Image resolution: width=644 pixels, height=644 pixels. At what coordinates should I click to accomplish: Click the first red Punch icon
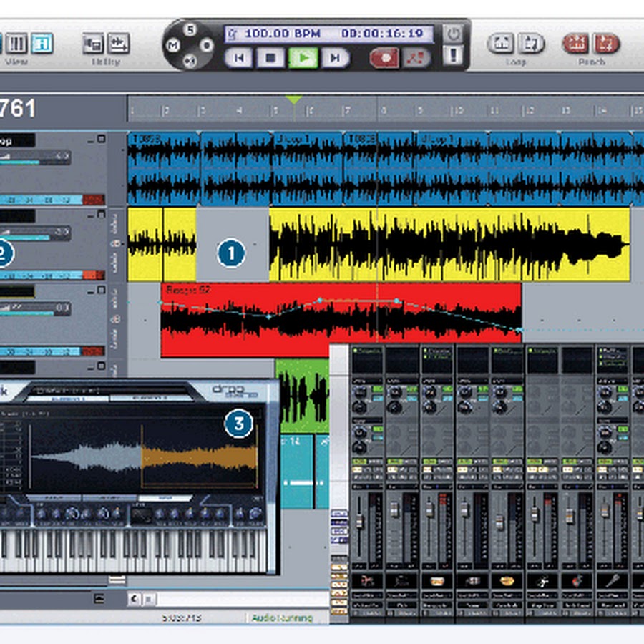click(575, 44)
